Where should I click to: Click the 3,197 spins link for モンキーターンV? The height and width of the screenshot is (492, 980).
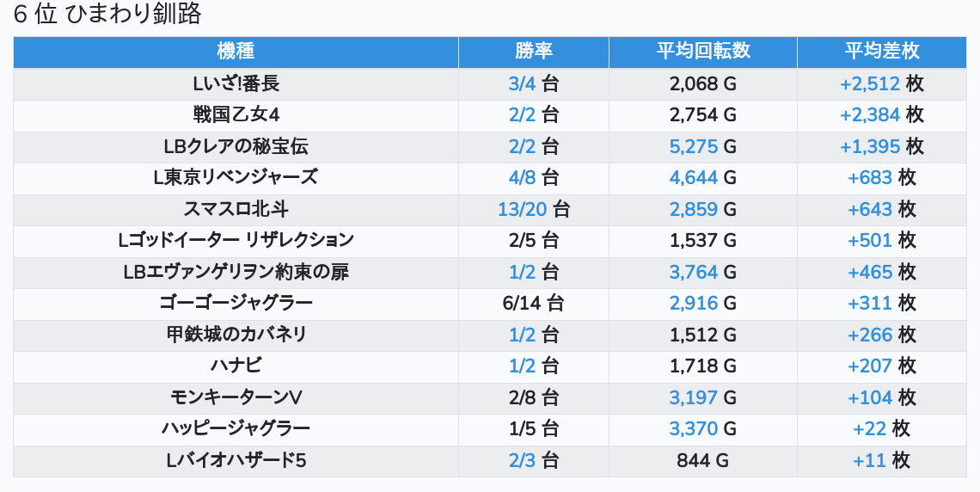tap(693, 398)
